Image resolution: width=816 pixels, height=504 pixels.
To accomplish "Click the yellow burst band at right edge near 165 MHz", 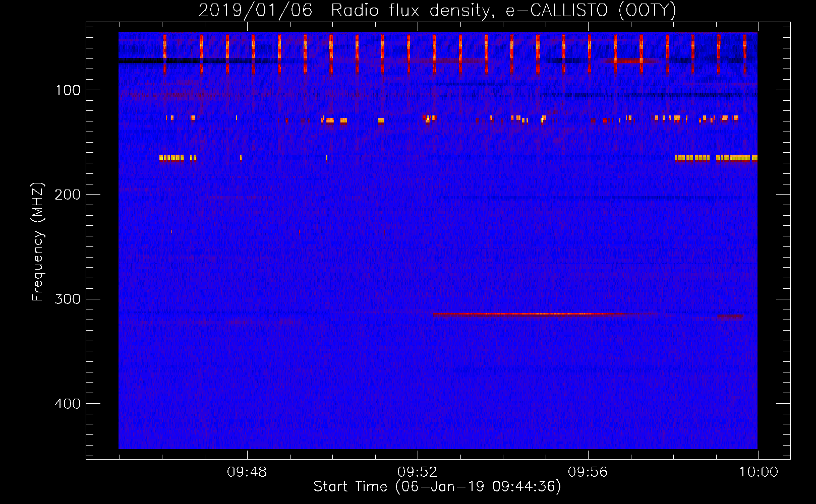I will 716,158.
